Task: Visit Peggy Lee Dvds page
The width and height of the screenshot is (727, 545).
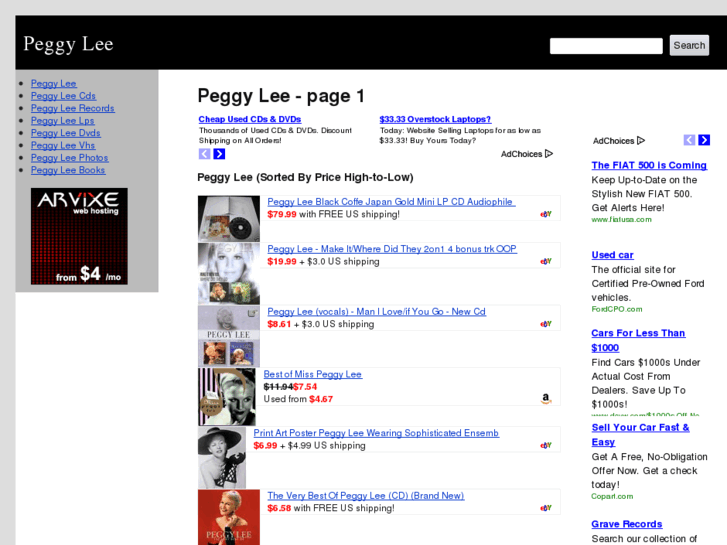Action: pyautogui.click(x=66, y=133)
